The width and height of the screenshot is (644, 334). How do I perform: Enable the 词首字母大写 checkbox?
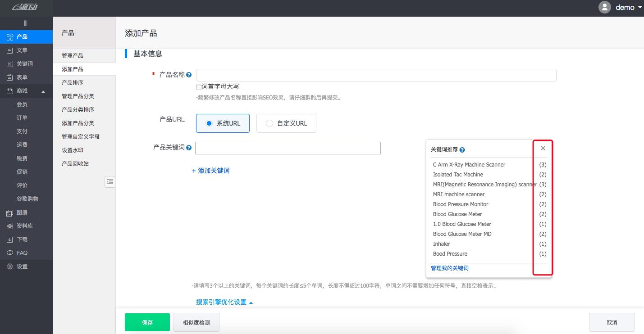(198, 87)
